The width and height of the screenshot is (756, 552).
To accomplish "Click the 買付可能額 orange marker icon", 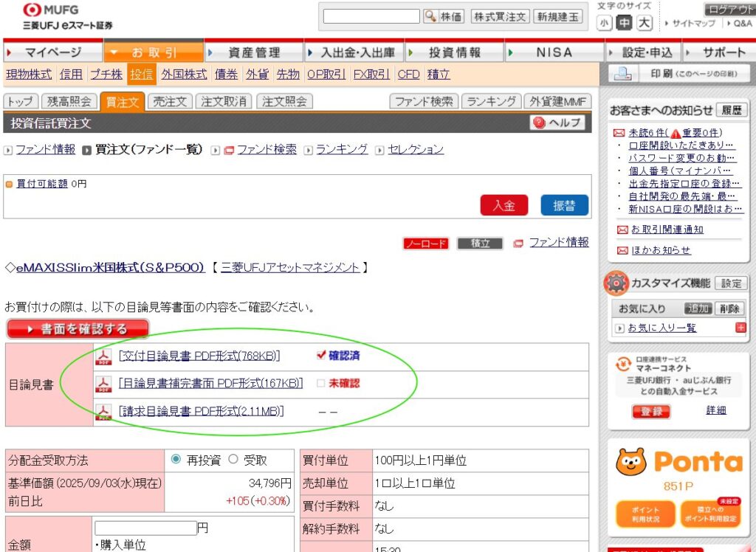I will 9,184.
